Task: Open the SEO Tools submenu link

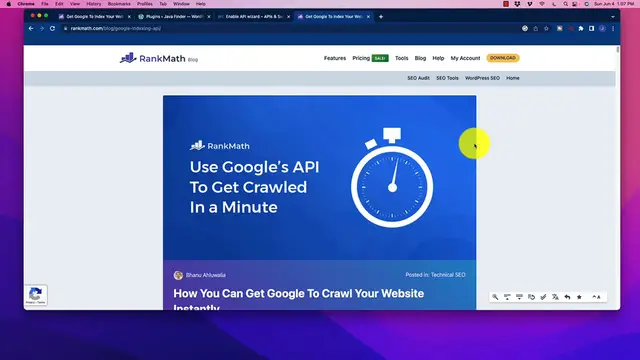Action: pos(447,78)
